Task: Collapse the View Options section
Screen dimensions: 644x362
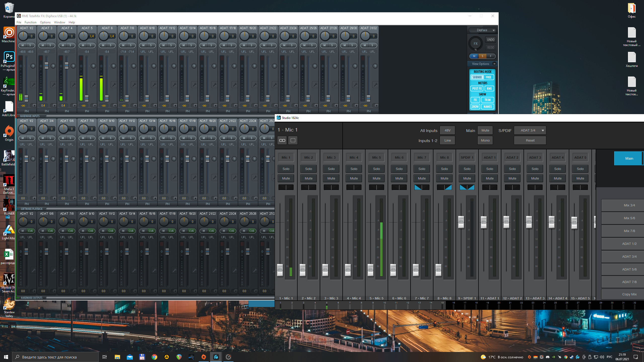Action: pyautogui.click(x=494, y=64)
